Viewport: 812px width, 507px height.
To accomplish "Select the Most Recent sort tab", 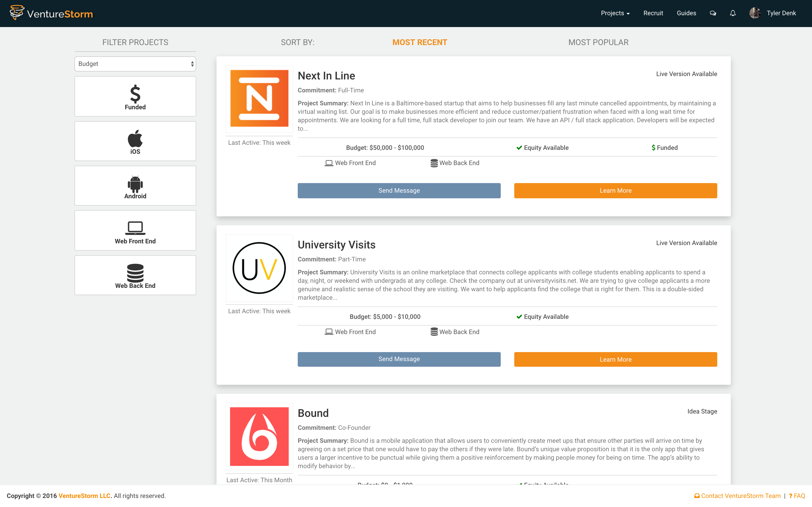I will click(x=420, y=42).
